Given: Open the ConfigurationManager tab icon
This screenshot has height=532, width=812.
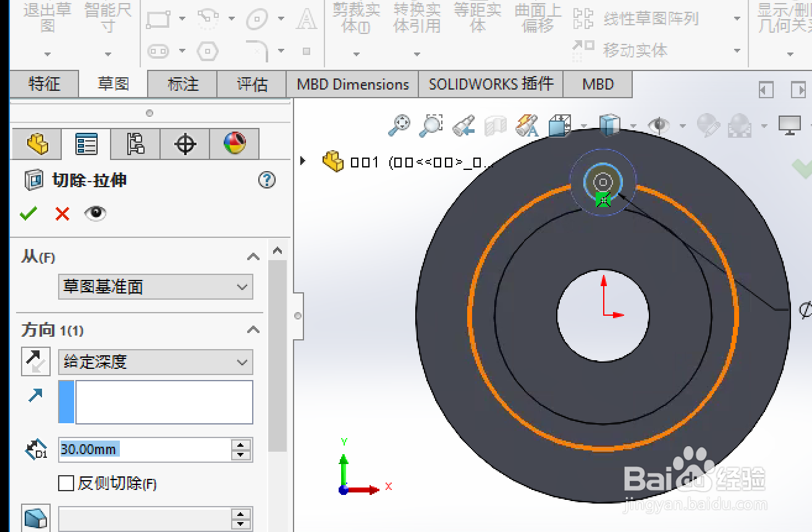Looking at the screenshot, I should point(135,143).
